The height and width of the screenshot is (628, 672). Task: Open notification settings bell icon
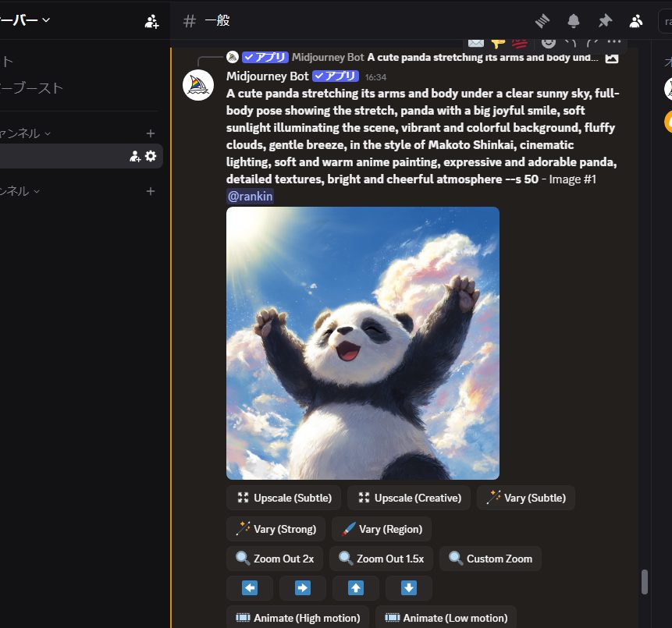pyautogui.click(x=574, y=21)
